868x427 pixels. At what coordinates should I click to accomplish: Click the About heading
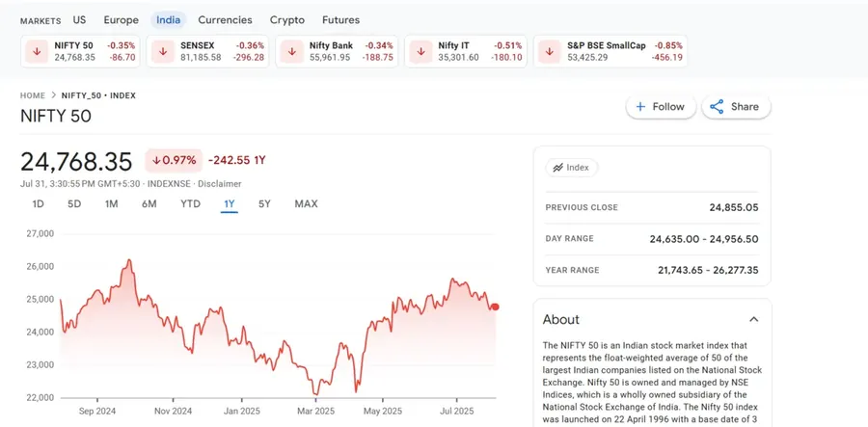560,319
